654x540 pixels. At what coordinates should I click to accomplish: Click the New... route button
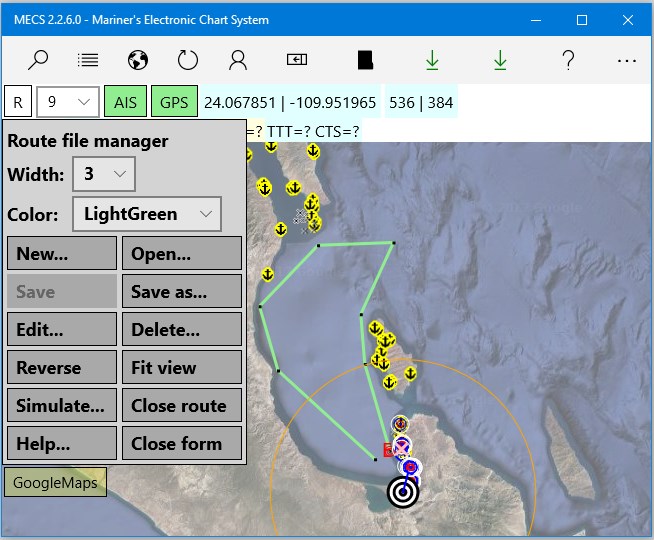click(62, 253)
